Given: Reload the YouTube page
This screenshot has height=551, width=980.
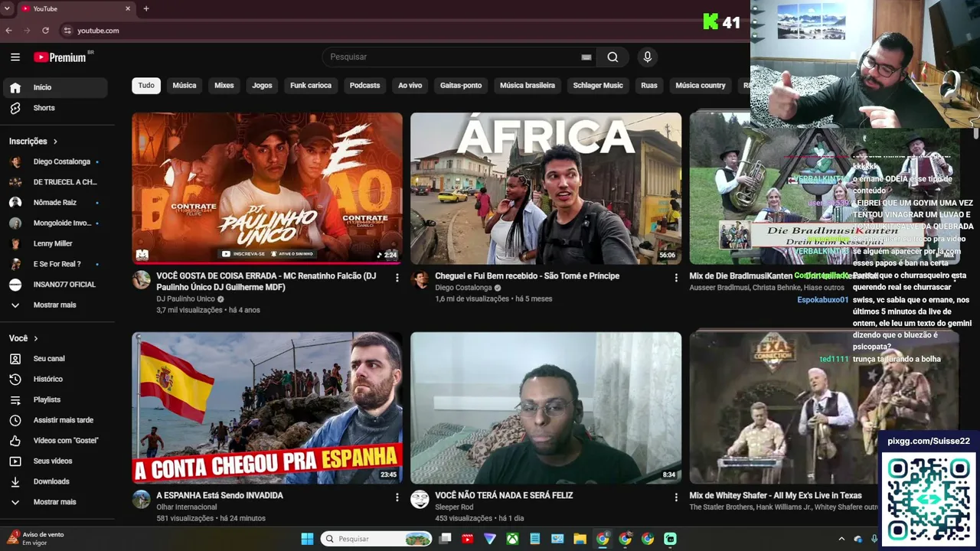Looking at the screenshot, I should 45,31.
